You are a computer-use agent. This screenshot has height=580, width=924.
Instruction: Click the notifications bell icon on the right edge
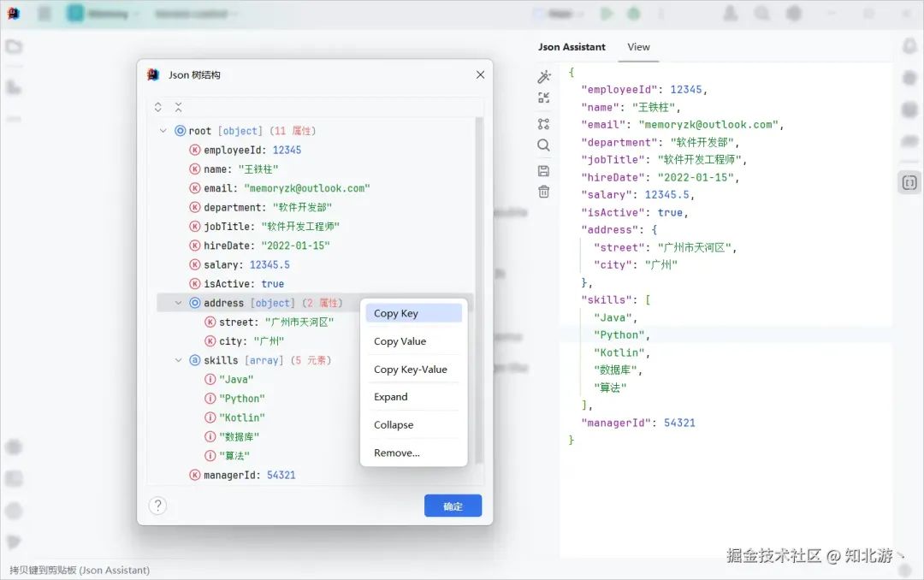[909, 47]
